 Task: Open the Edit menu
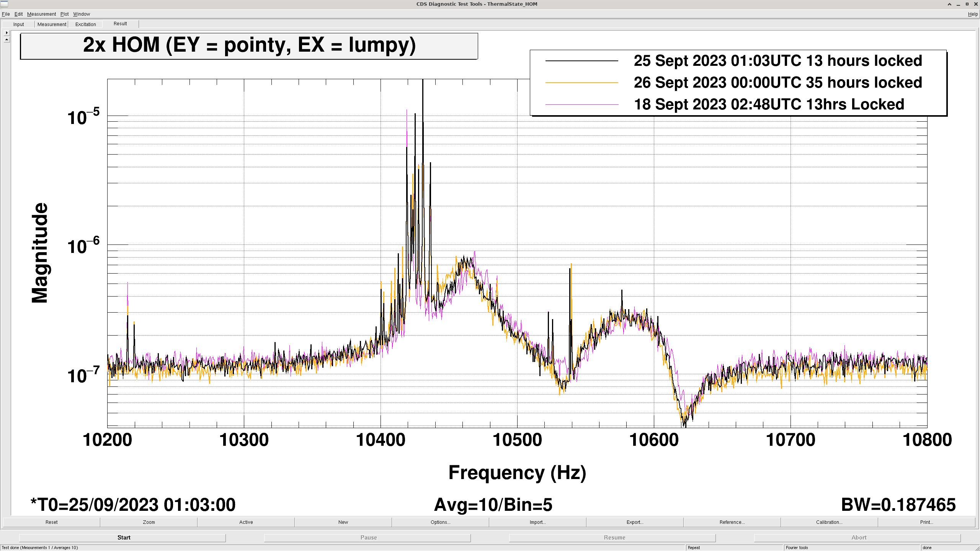click(18, 14)
